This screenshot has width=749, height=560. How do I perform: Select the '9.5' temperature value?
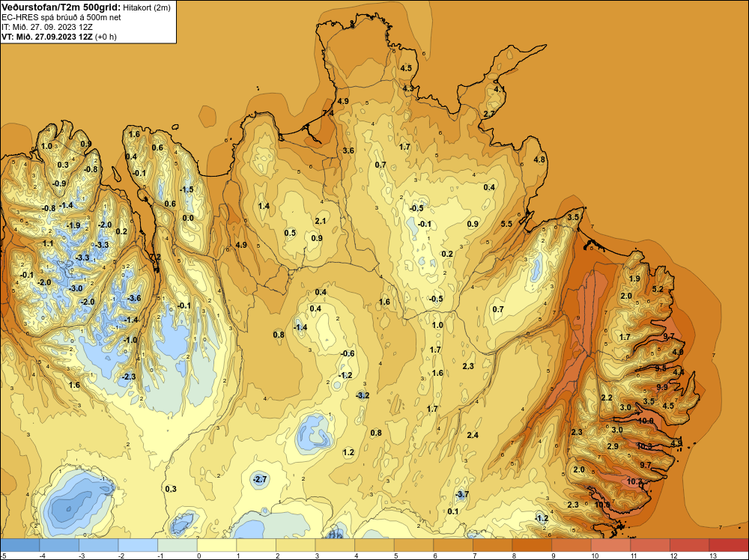[x=661, y=368]
